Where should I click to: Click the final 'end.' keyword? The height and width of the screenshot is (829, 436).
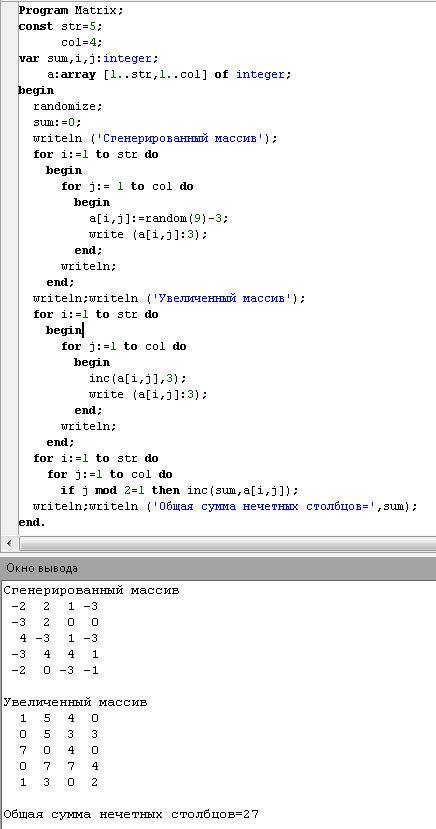32,522
